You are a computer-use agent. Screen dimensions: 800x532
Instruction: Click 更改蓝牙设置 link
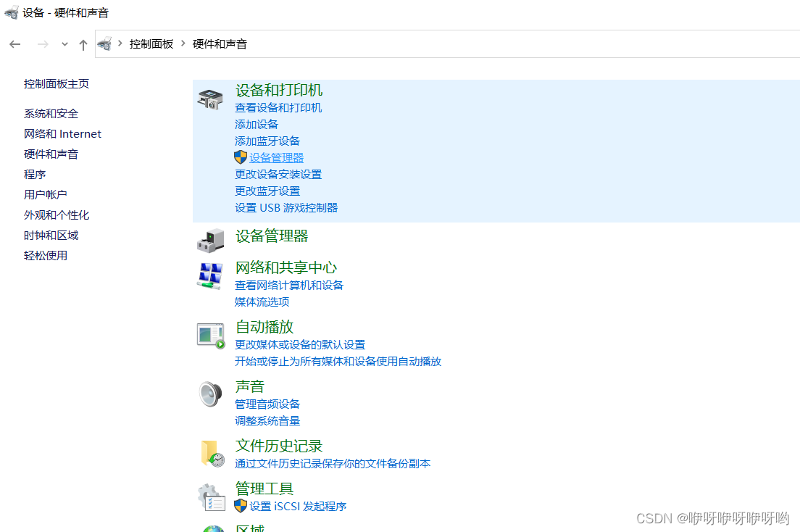coord(267,191)
